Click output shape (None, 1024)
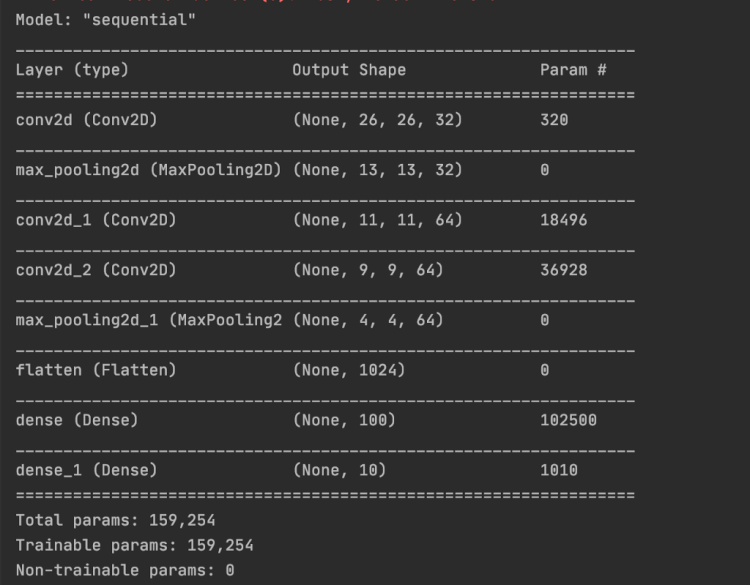Screen dimensions: 750x585 click(x=348, y=370)
